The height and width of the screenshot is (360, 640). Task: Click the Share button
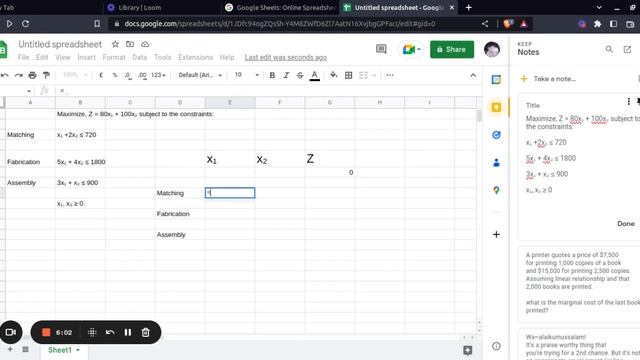[x=452, y=49]
